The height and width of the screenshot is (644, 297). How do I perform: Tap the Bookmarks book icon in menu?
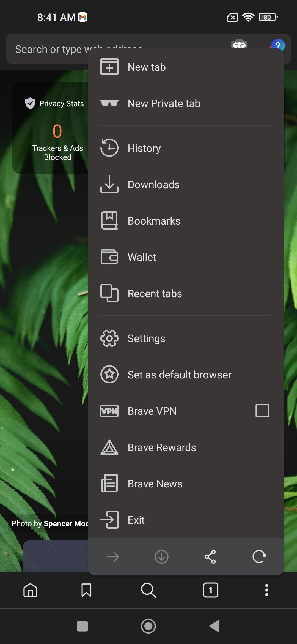(109, 220)
